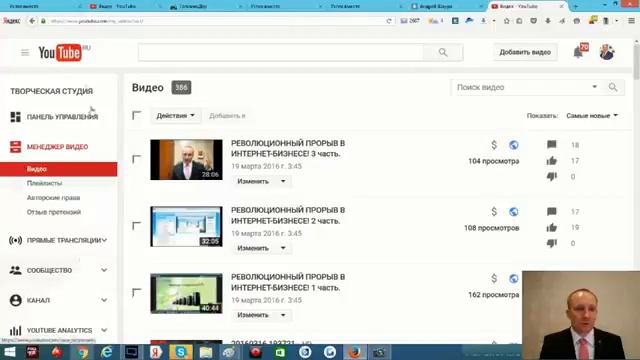The height and width of the screenshot is (360, 640).
Task: Expand the Сообщество section chevron
Action: [104, 270]
